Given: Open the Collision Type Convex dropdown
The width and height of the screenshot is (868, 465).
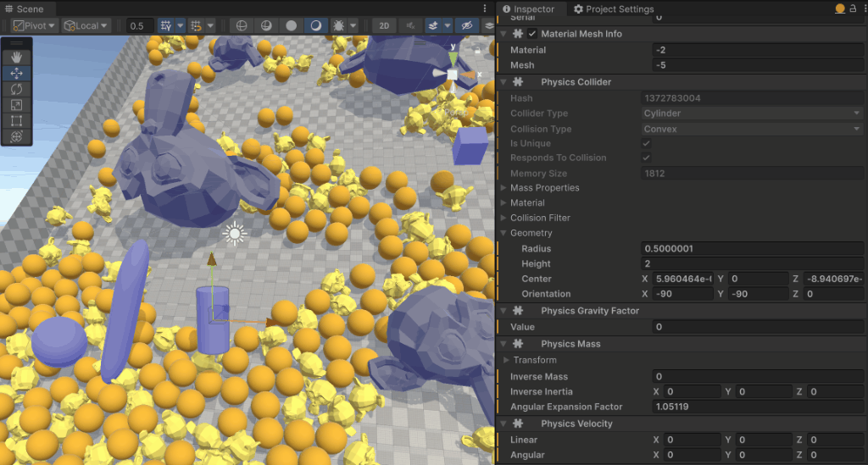Looking at the screenshot, I should (x=753, y=129).
